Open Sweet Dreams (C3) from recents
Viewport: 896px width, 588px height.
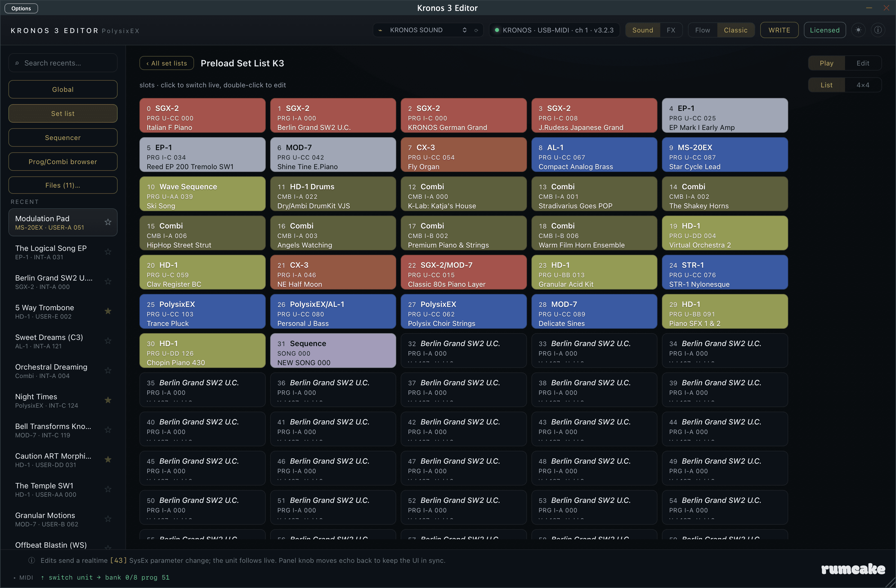point(63,341)
